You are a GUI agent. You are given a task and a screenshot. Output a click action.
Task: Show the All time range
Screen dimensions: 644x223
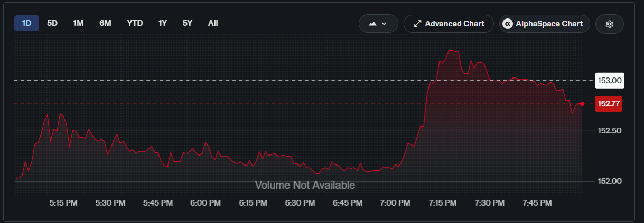pyautogui.click(x=213, y=23)
